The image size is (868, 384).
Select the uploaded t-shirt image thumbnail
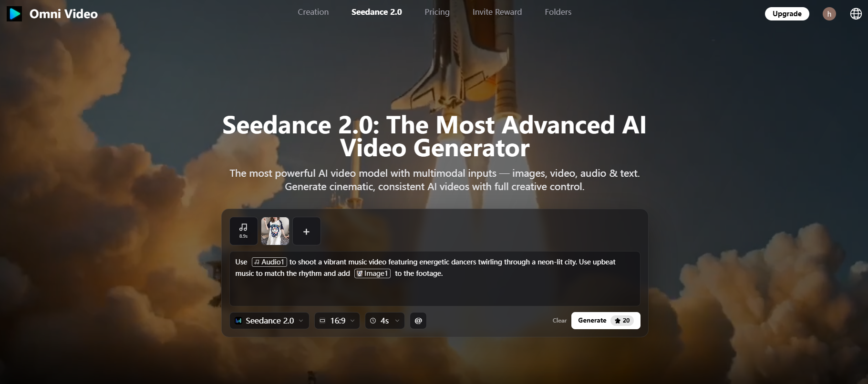[x=275, y=231]
